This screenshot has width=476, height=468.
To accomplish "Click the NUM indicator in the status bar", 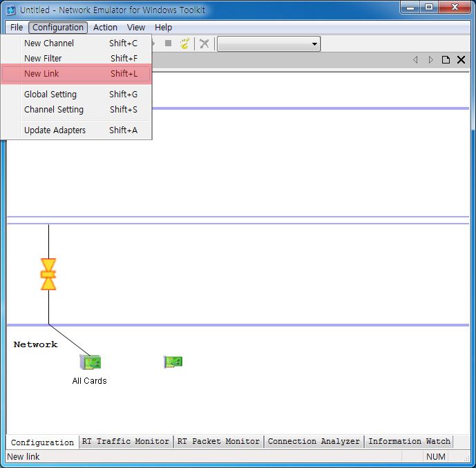I will tap(435, 456).
